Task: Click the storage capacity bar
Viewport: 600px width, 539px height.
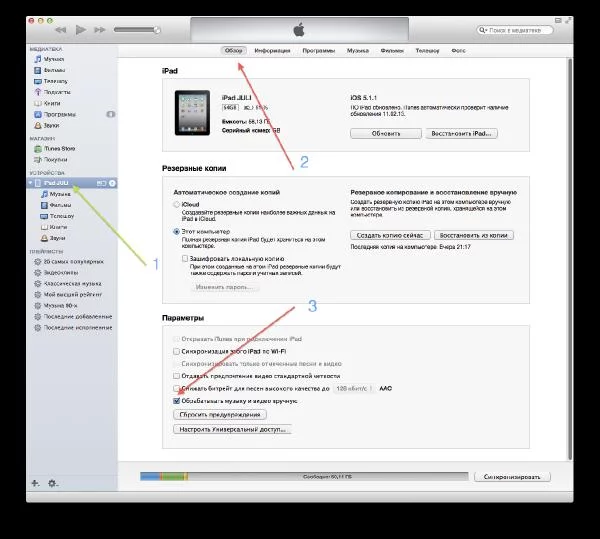Action: click(x=304, y=477)
